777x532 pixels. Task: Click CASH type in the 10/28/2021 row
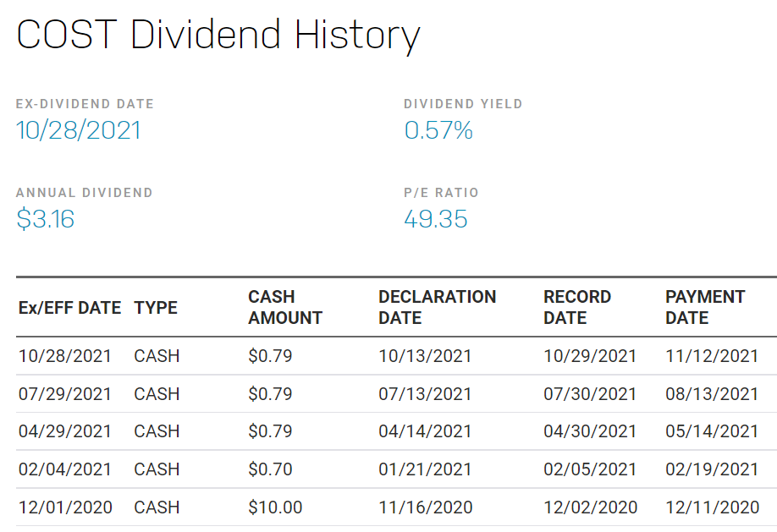[157, 356]
